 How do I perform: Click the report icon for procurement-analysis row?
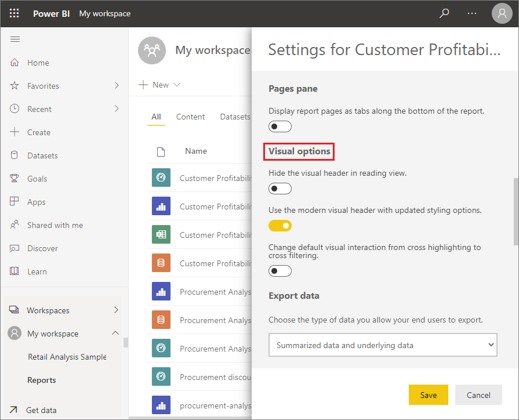(x=161, y=405)
